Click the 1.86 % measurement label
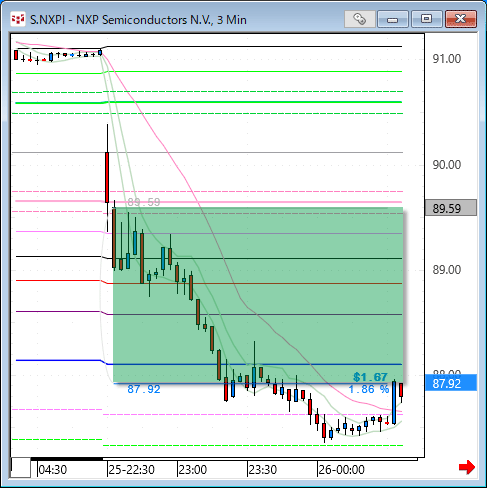This screenshot has height=488, width=487. pyautogui.click(x=369, y=389)
